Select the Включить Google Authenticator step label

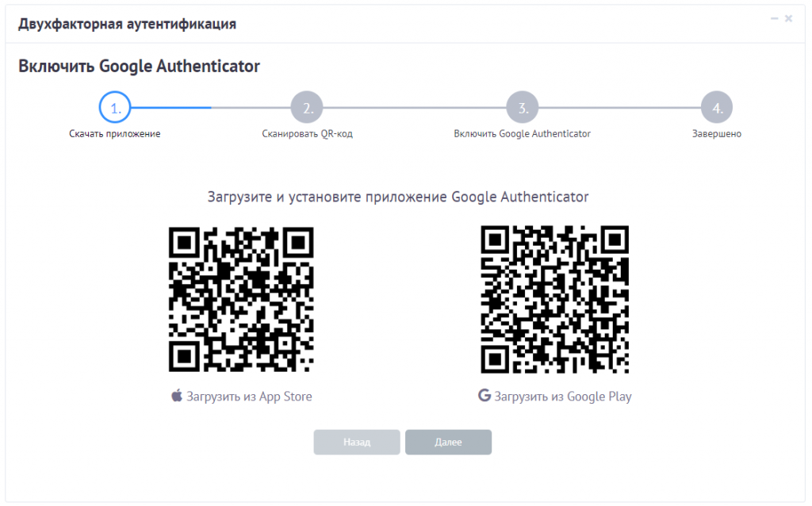(x=522, y=133)
